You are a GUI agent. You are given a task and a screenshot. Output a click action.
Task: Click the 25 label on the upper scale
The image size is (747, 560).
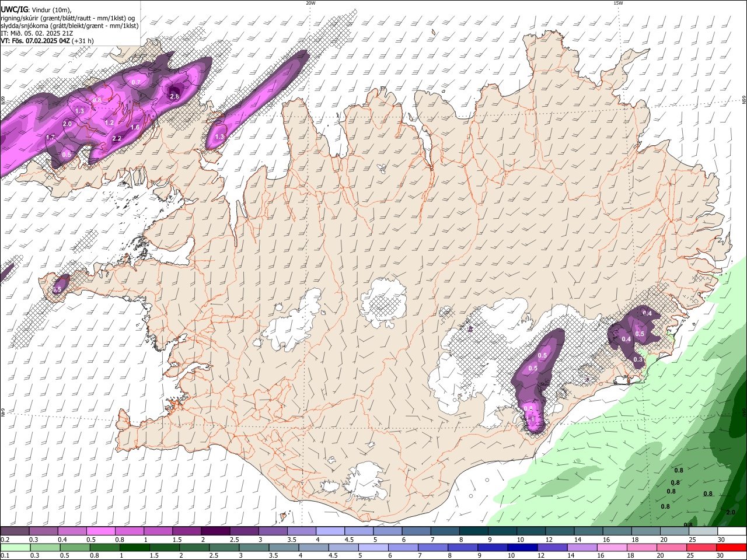click(692, 540)
